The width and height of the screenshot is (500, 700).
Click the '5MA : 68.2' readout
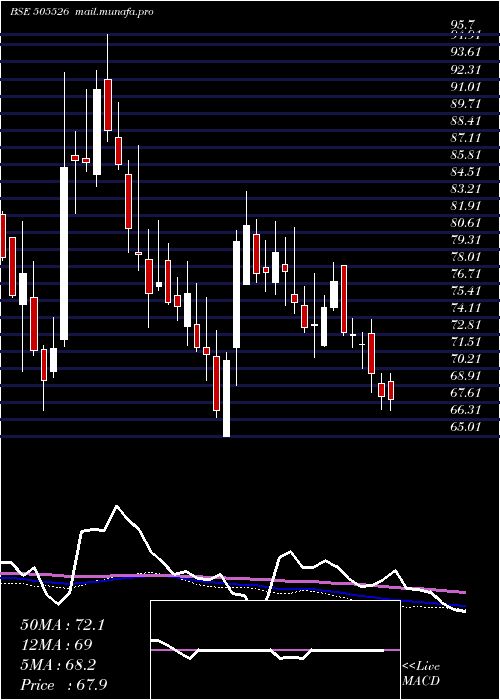pos(58,665)
